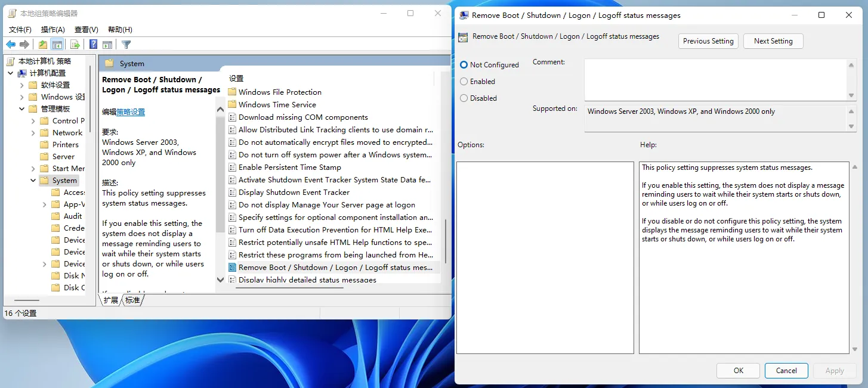This screenshot has height=388, width=868.
Task: Open the 操作(A) menu
Action: tap(53, 30)
